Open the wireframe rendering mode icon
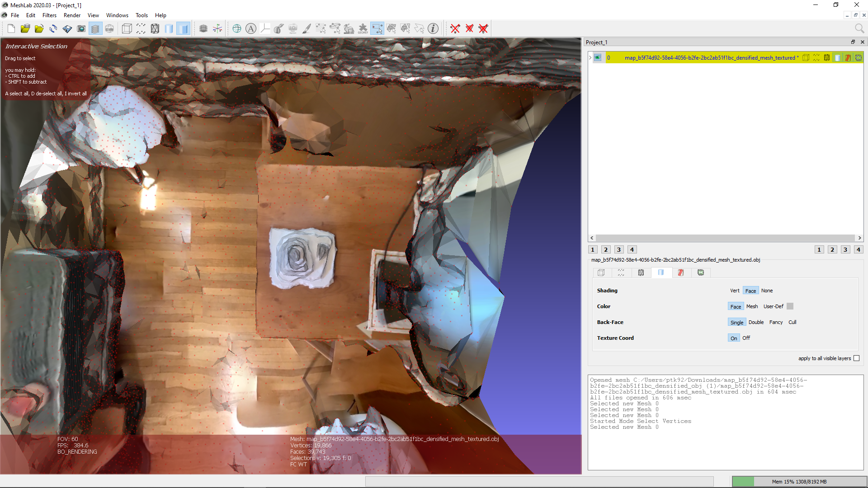This screenshot has height=488, width=868. pyautogui.click(x=155, y=28)
